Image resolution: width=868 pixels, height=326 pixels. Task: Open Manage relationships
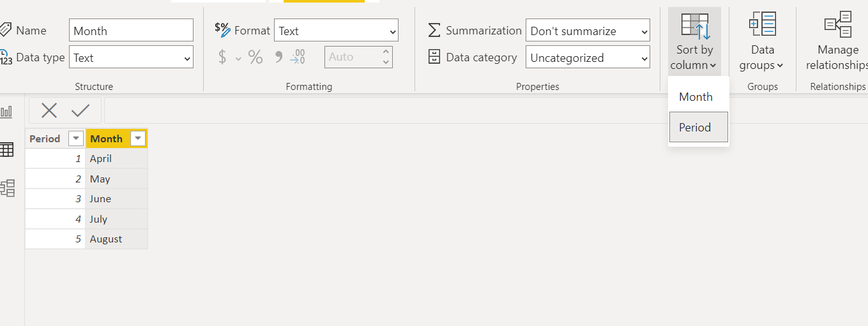[x=837, y=41]
